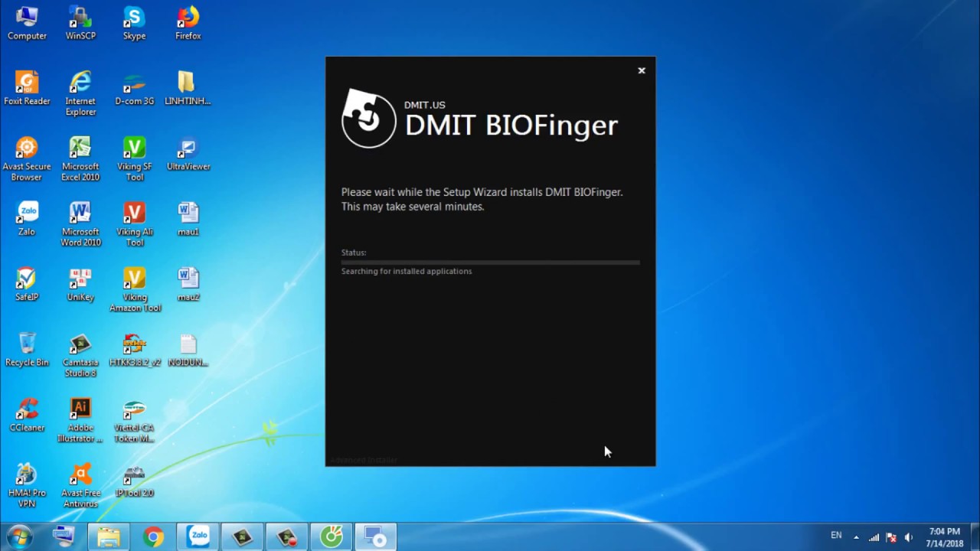The image size is (980, 551).
Task: Open the network signal tray icon
Action: coord(874,537)
